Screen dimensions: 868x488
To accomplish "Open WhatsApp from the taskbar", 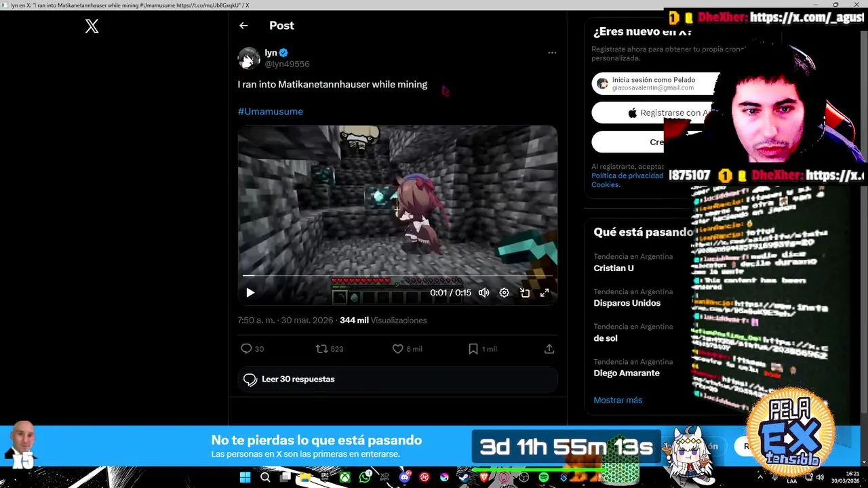I will point(365,477).
